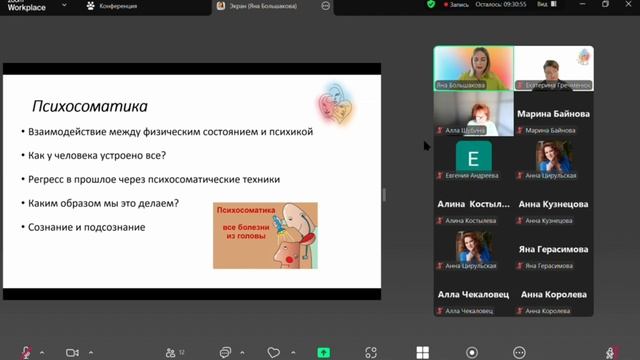Viewport: 640px width, 360px height.
Task: Restore the Zoom window size button
Action: tap(605, 4)
